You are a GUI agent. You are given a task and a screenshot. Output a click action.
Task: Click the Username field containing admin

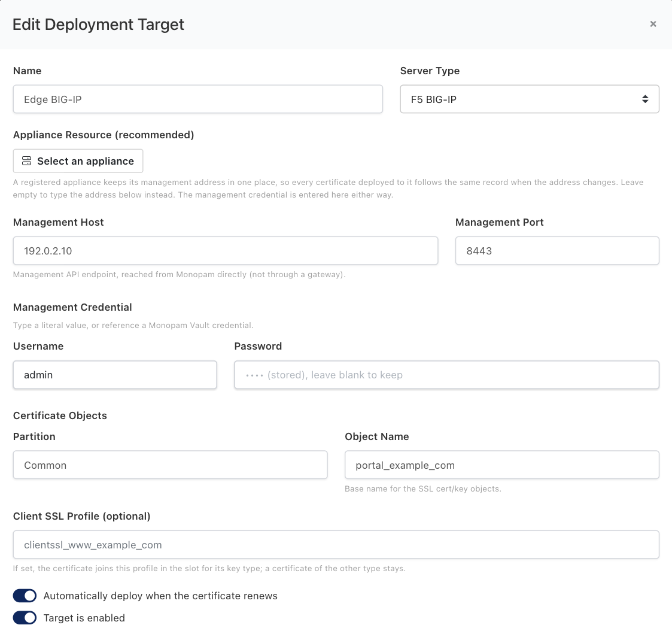coord(115,375)
